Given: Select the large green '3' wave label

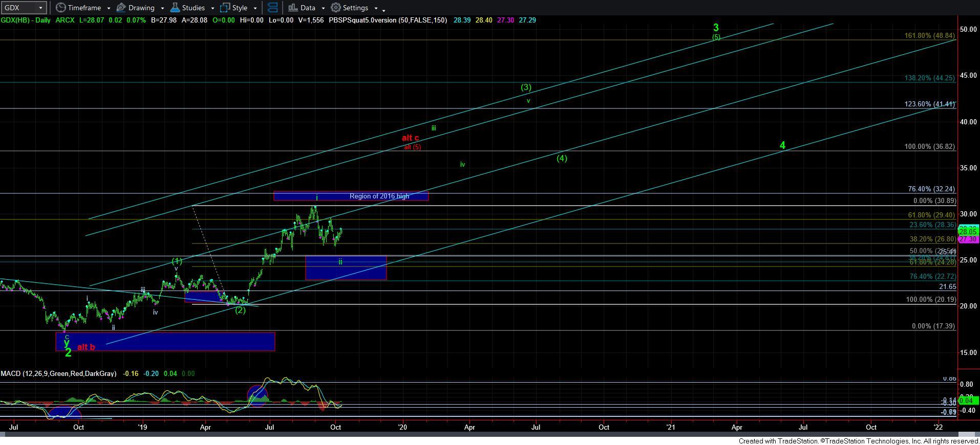Looking at the screenshot, I should 716,28.
